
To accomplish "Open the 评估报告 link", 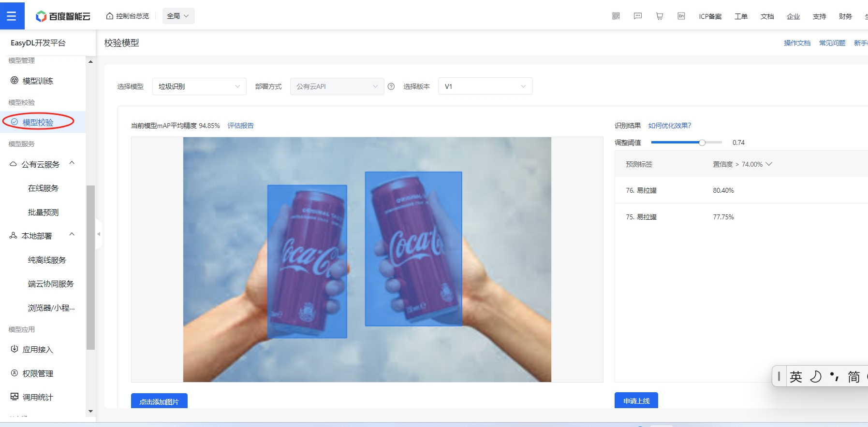I will [x=241, y=126].
